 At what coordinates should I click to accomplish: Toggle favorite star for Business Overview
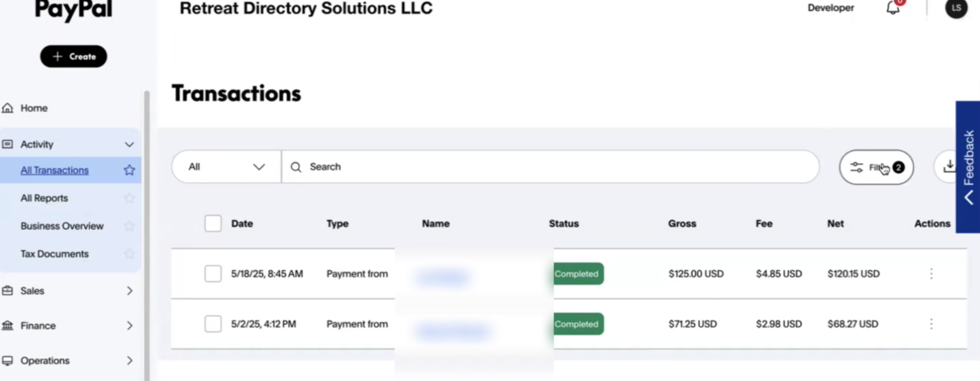pos(129,226)
